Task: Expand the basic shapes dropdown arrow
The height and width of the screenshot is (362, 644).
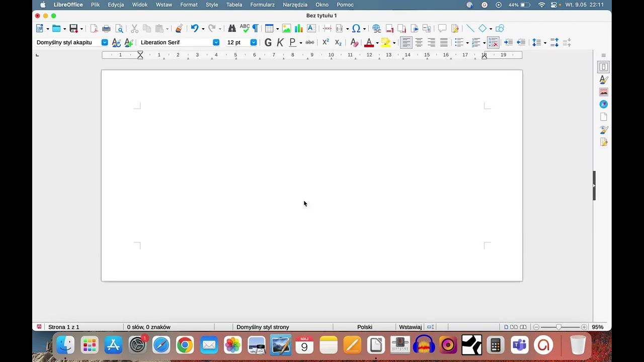Action: coord(491,29)
